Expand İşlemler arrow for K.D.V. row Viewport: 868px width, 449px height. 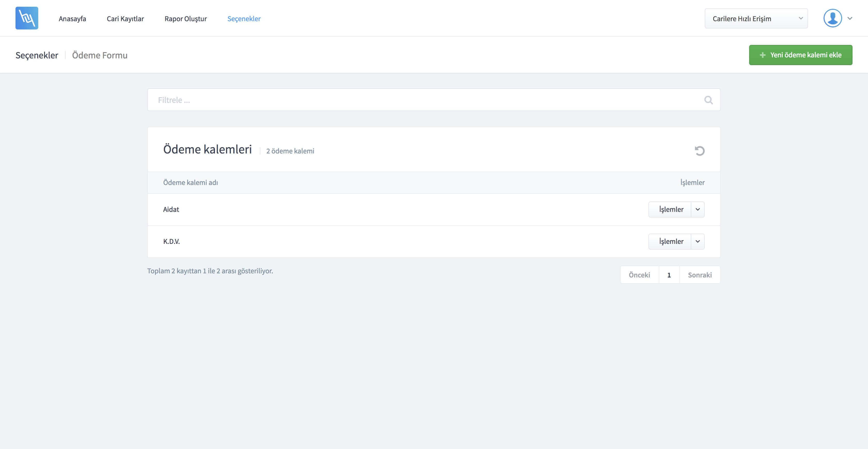pyautogui.click(x=698, y=241)
